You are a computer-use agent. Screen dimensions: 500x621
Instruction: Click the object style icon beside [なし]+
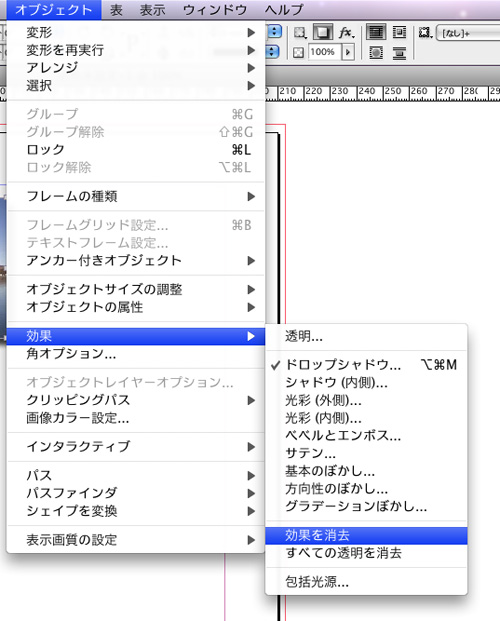[425, 32]
